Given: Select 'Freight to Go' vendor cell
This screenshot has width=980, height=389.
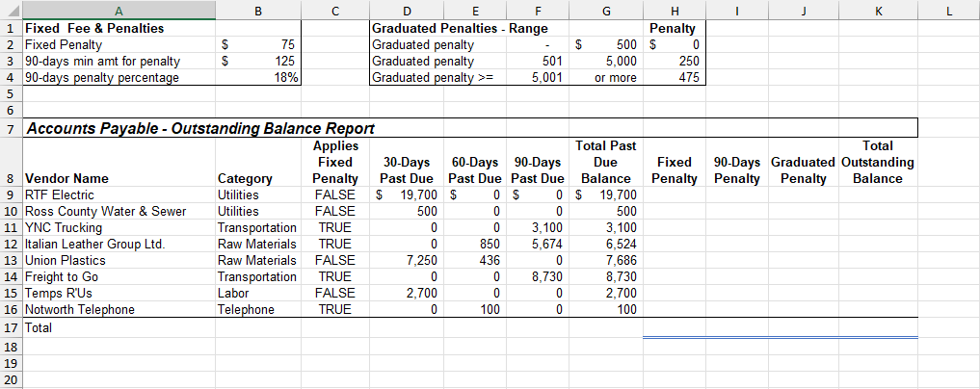Looking at the screenshot, I should [x=119, y=276].
